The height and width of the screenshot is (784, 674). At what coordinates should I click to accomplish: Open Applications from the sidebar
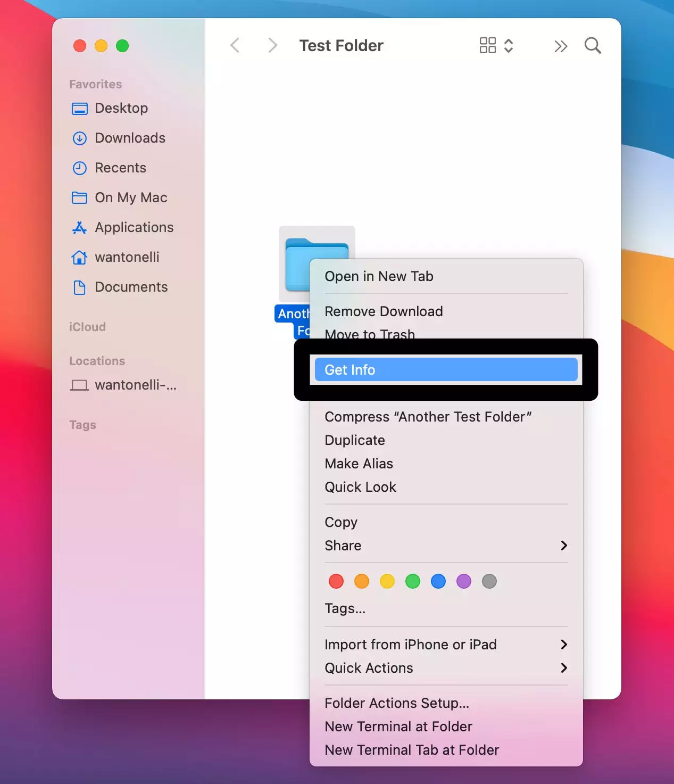134,227
